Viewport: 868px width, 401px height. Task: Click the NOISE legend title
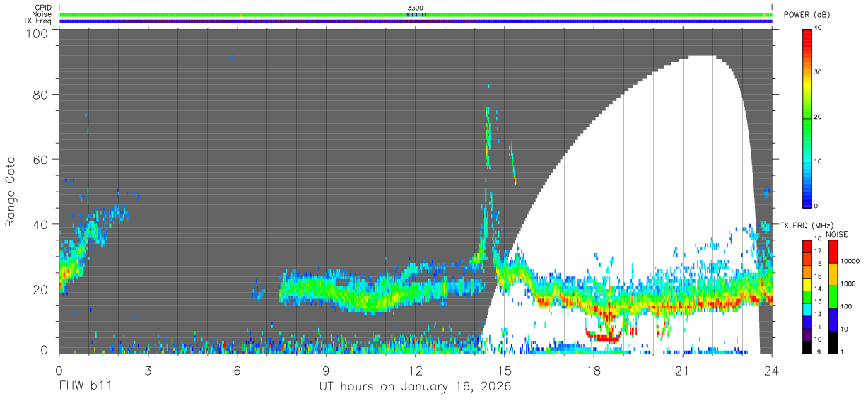tap(837, 234)
